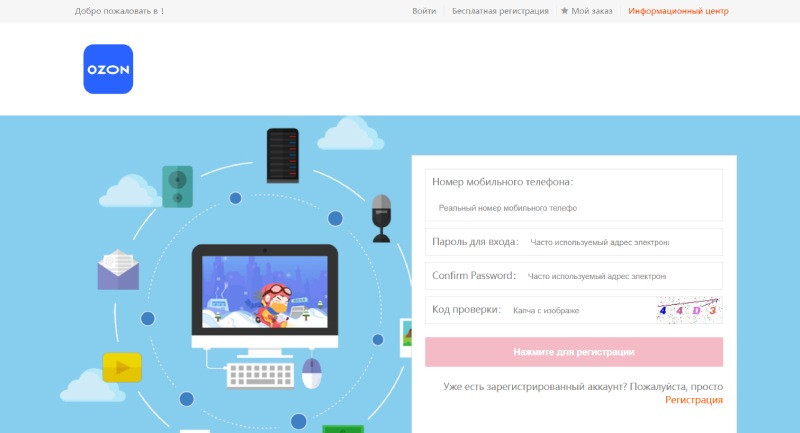Click the purple envelope mail icon

tap(118, 270)
